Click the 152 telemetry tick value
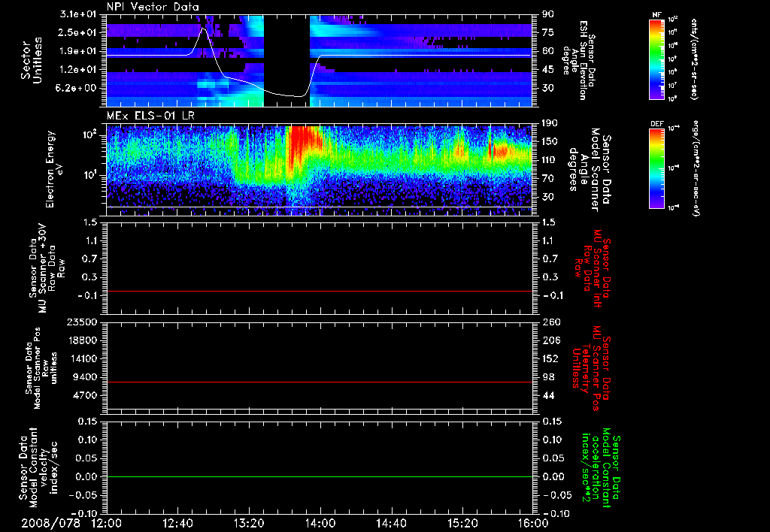This screenshot has width=770, height=532. point(550,358)
